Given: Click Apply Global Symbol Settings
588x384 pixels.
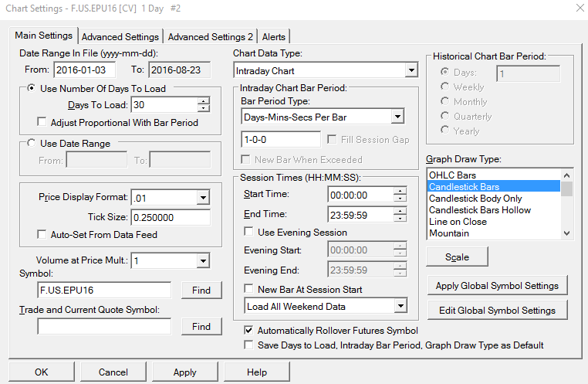Looking at the screenshot, I should click(497, 286).
